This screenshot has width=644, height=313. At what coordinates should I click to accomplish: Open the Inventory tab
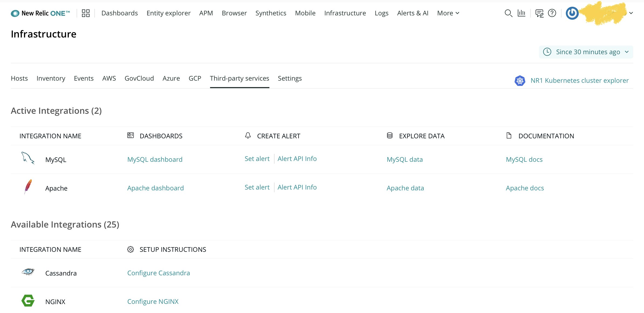point(51,78)
